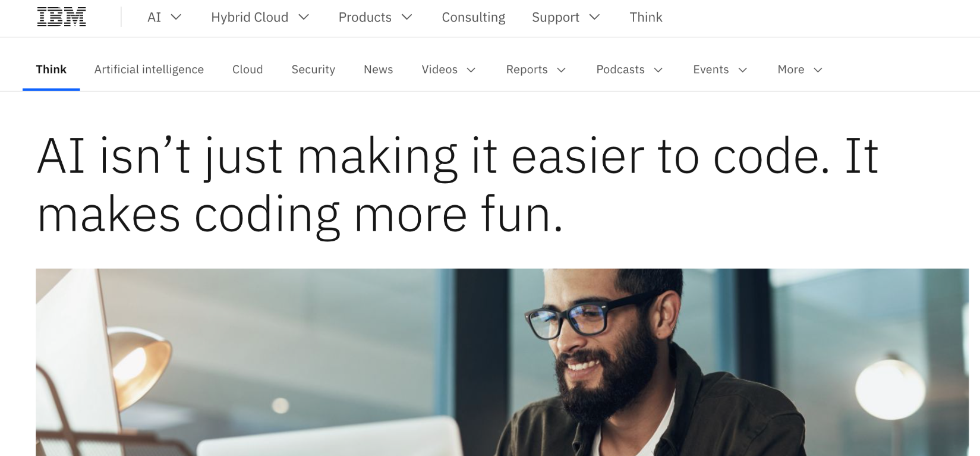Expand the Products menu
980x456 pixels.
point(376,17)
